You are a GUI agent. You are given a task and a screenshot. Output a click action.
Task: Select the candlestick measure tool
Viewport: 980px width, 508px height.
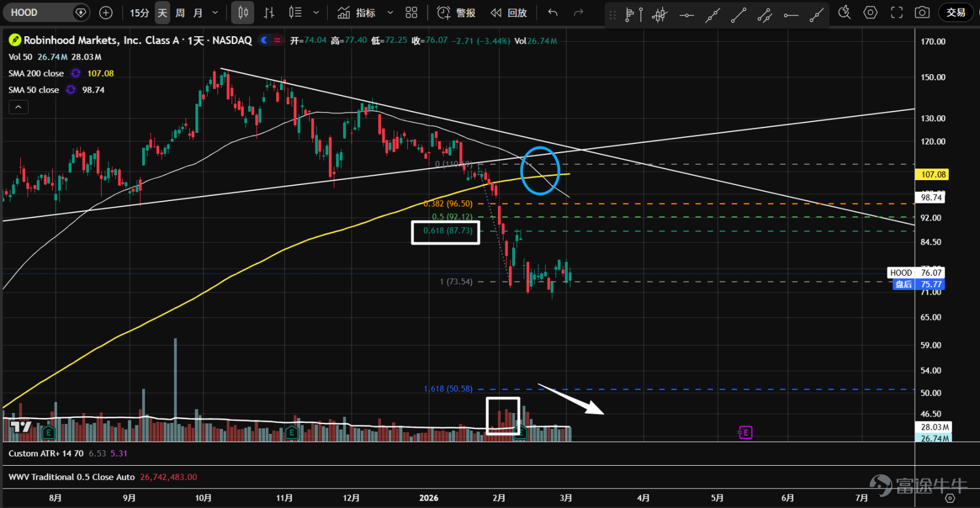[660, 15]
